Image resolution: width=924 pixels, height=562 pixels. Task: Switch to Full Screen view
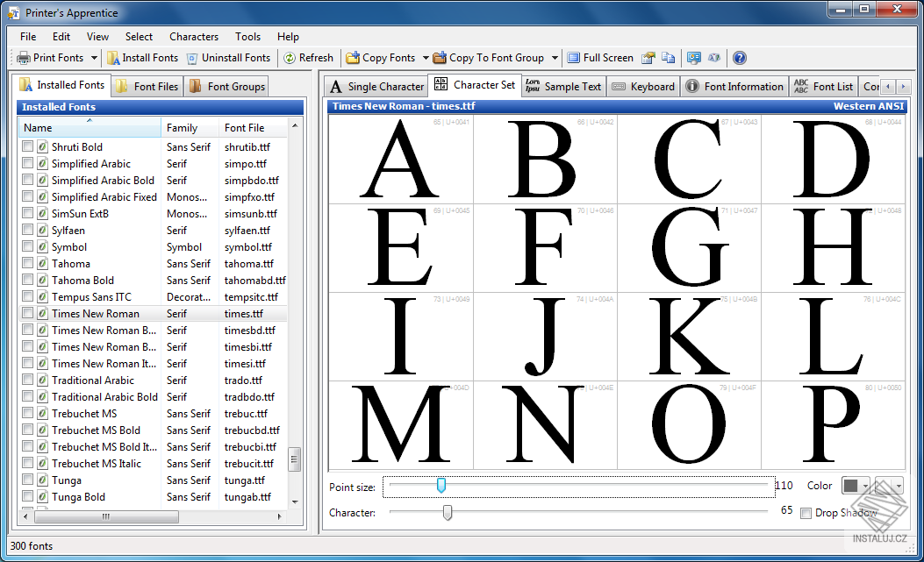pyautogui.click(x=600, y=58)
